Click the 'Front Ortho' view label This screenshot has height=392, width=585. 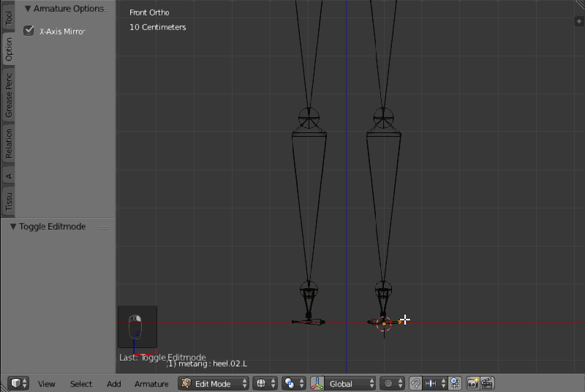pos(149,12)
